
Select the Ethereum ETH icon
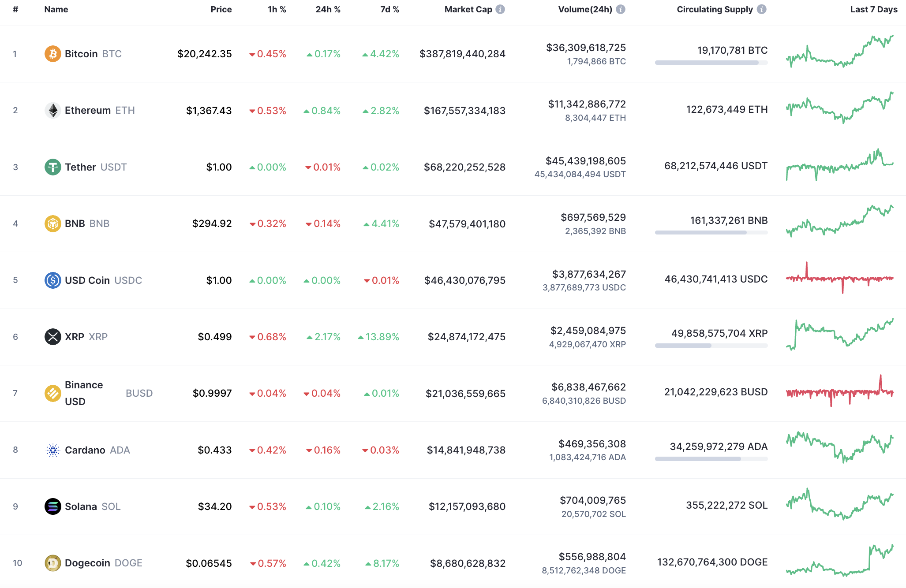(x=52, y=110)
